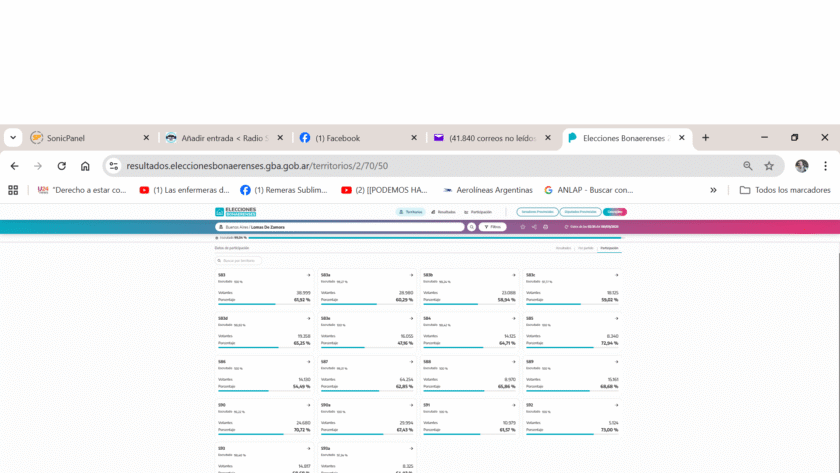Image resolution: width=840 pixels, height=473 pixels.
Task: Click the search magnifier icon beside territory field
Action: pyautogui.click(x=472, y=227)
